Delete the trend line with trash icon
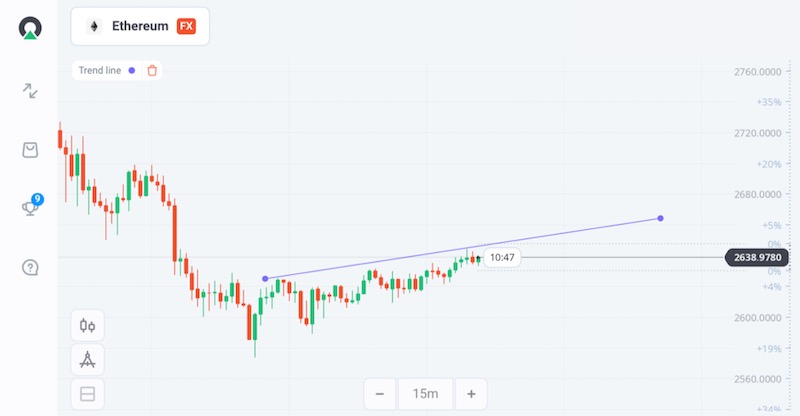 tap(152, 70)
